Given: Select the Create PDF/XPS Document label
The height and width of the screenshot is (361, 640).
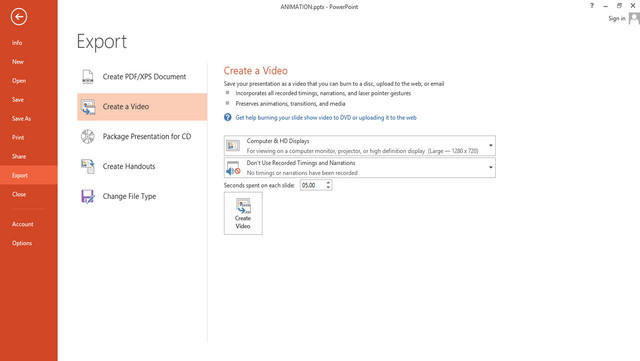Looking at the screenshot, I should click(144, 77).
